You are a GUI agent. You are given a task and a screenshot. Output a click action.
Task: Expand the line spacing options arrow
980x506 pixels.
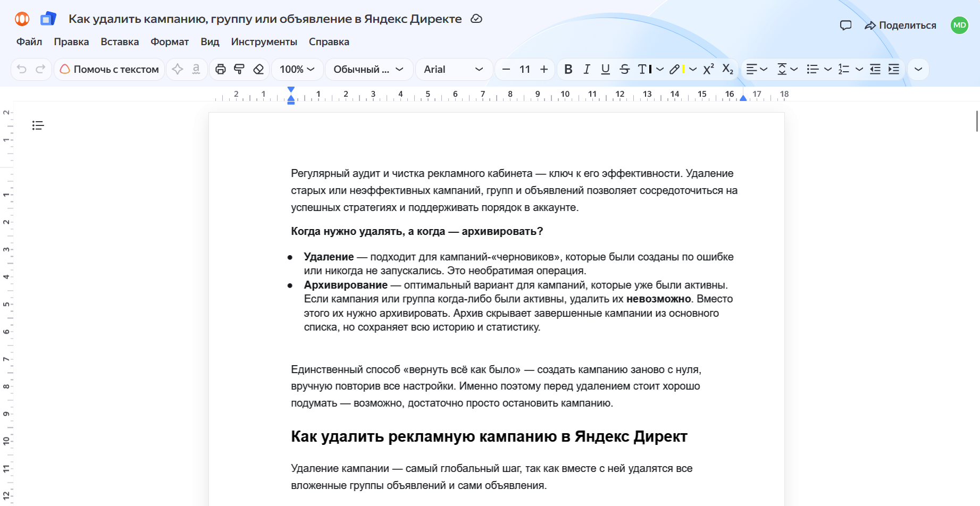[x=794, y=69]
